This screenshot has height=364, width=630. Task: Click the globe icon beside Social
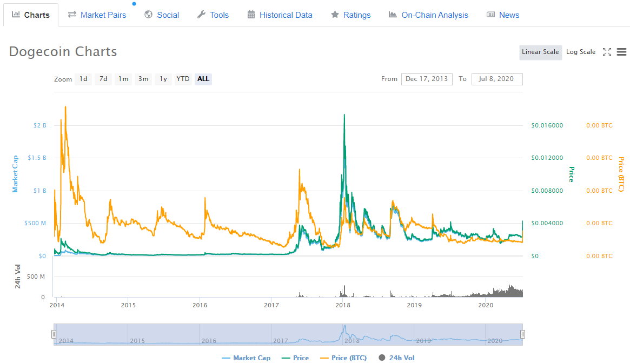pyautogui.click(x=148, y=15)
